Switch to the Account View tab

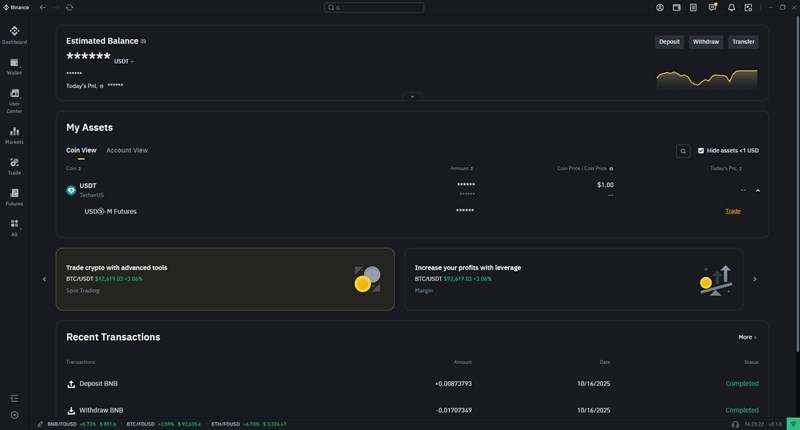coord(127,150)
